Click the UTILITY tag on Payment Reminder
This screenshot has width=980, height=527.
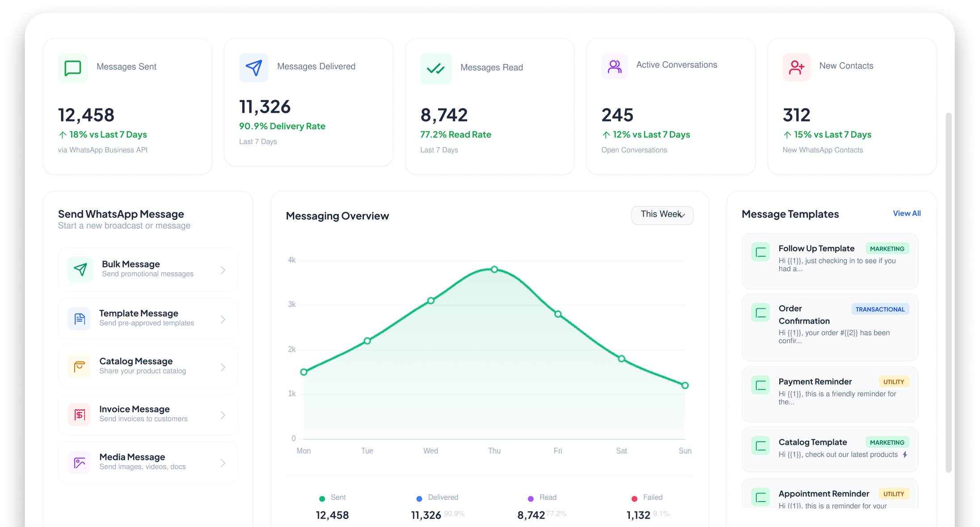[894, 381]
